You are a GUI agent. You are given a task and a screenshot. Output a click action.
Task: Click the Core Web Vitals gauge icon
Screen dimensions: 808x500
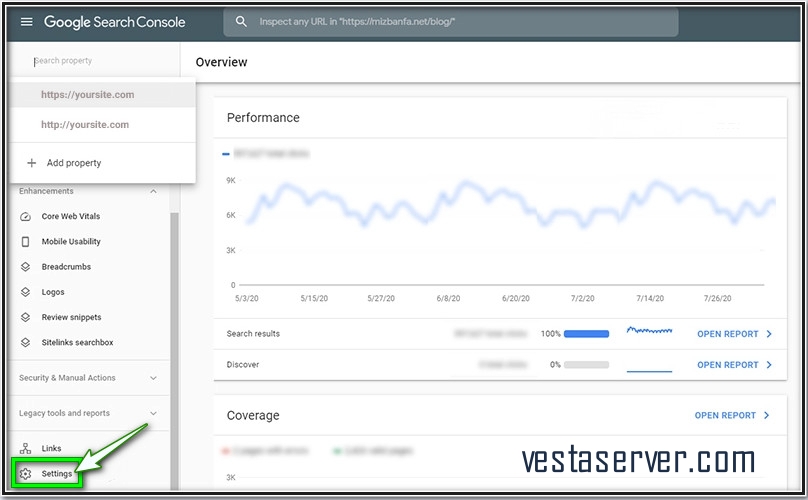coord(25,216)
